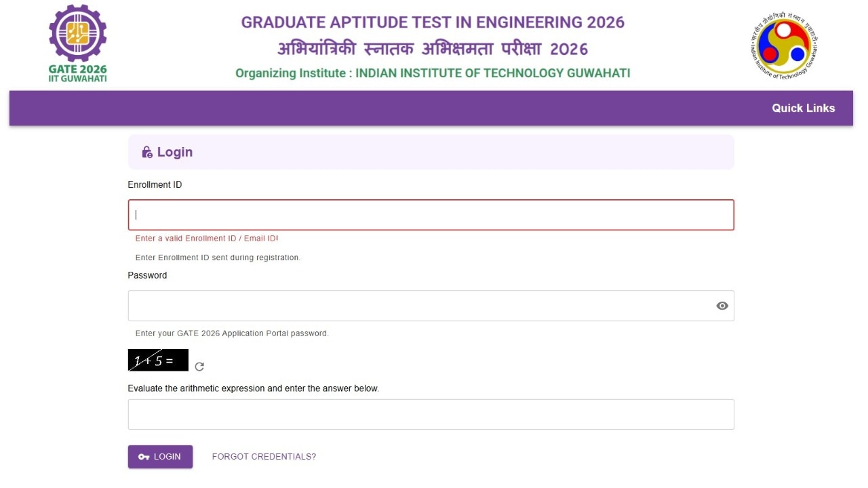Image resolution: width=868 pixels, height=488 pixels.
Task: Click the lock icon beside Login heading
Action: point(146,152)
